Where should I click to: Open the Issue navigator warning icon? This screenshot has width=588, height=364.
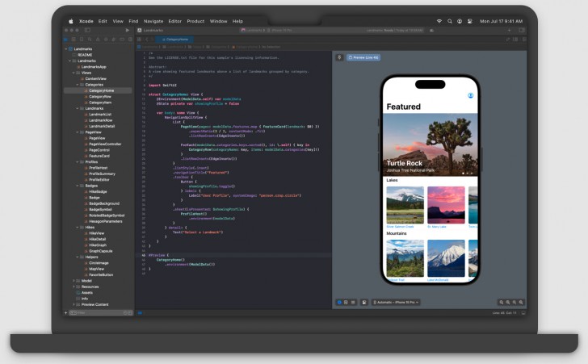[x=98, y=39]
